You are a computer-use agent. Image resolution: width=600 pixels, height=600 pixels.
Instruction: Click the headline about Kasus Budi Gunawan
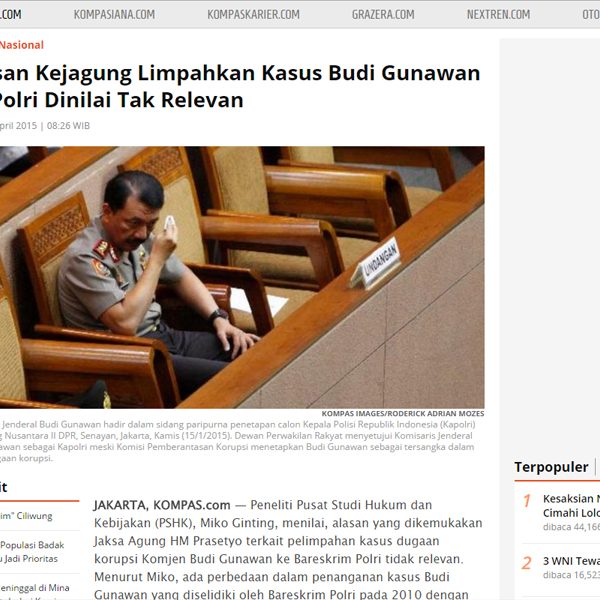pyautogui.click(x=240, y=86)
